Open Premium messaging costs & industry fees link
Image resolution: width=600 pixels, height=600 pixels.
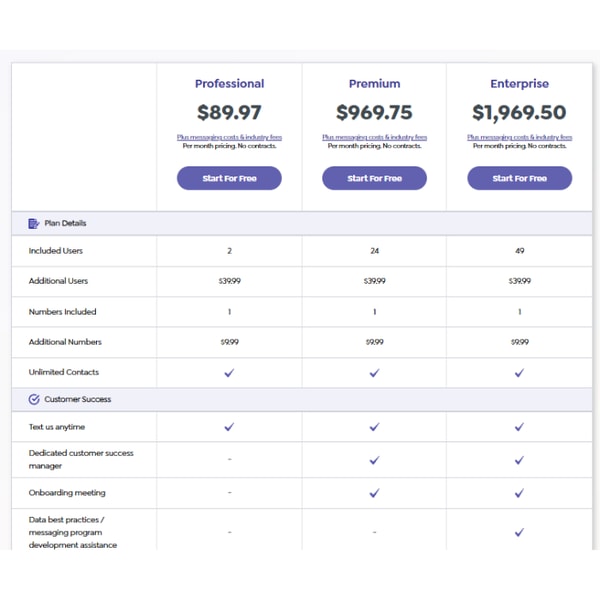(375, 137)
